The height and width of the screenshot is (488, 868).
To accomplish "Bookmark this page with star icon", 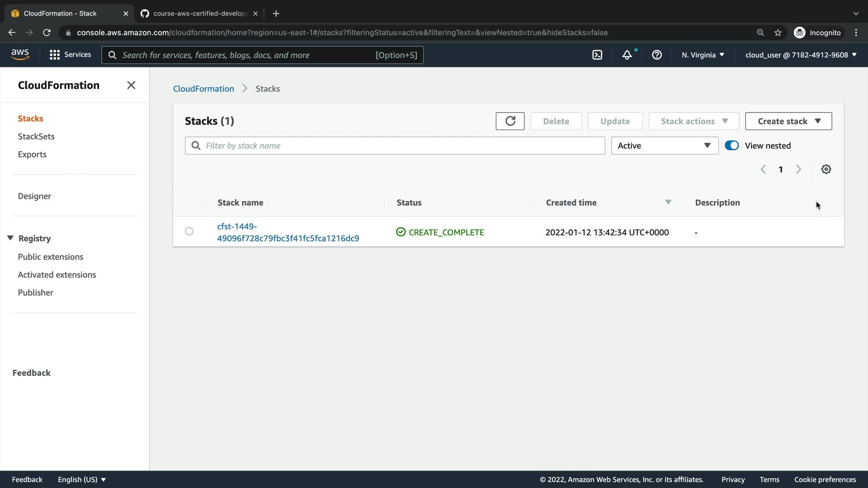I will pyautogui.click(x=778, y=33).
